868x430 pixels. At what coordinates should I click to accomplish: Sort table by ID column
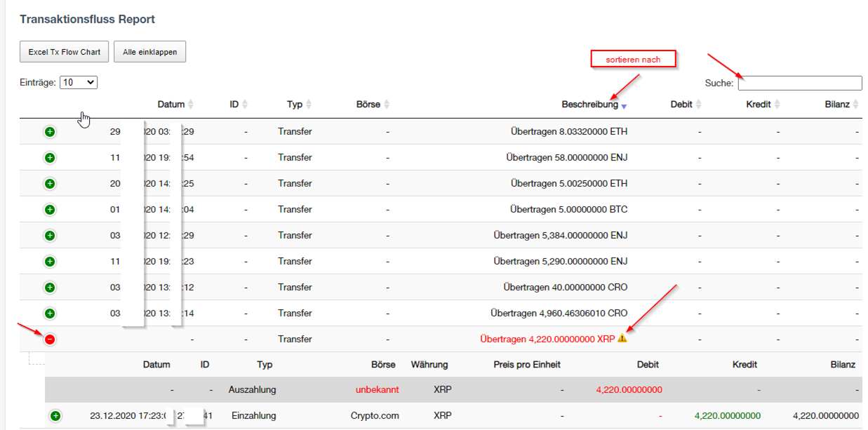pyautogui.click(x=239, y=105)
